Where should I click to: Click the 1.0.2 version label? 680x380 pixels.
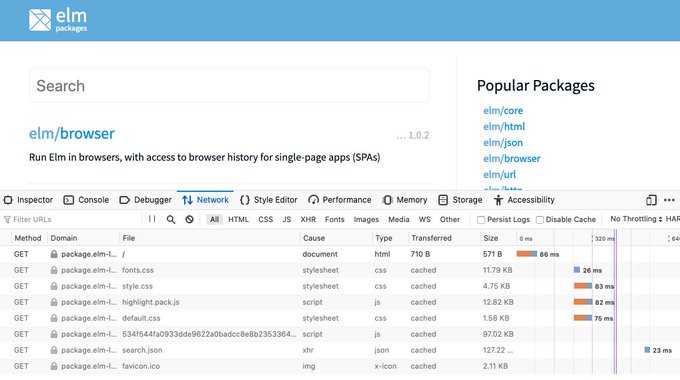coord(418,135)
